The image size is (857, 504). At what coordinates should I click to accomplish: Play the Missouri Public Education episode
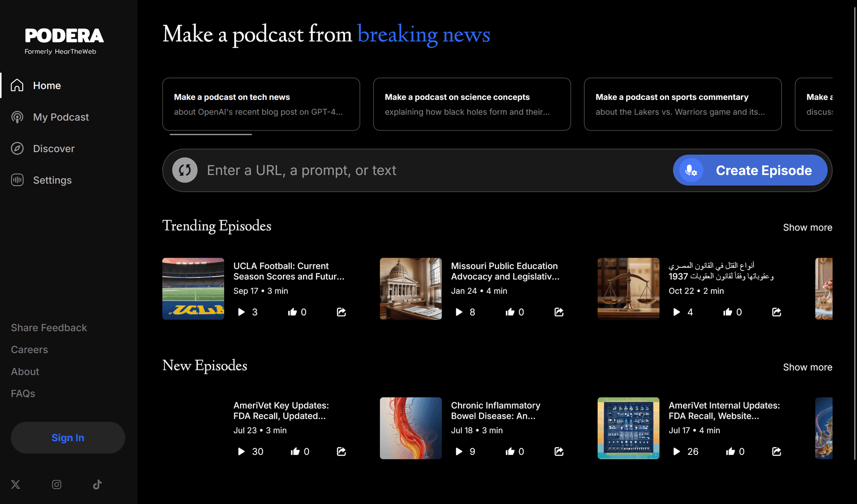tap(459, 312)
